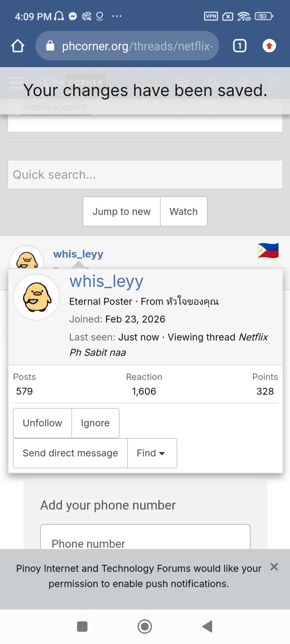Tap the Android recent apps square button
Screen dimensions: 290x644
point(82,627)
